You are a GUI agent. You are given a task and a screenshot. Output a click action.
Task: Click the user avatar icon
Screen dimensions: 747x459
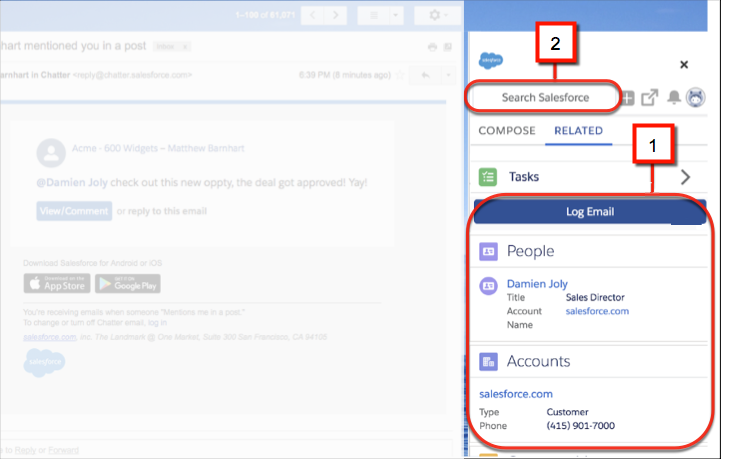[696, 97]
